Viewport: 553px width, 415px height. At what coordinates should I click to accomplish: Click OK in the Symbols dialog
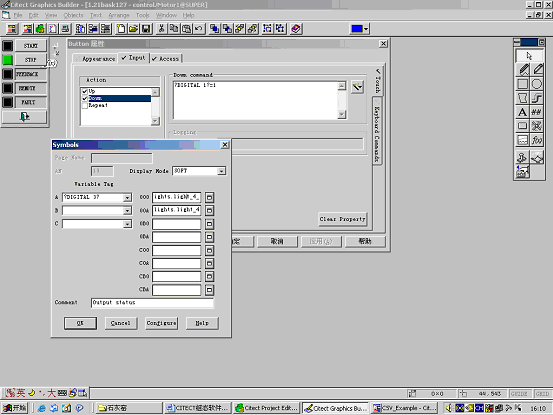click(x=80, y=323)
